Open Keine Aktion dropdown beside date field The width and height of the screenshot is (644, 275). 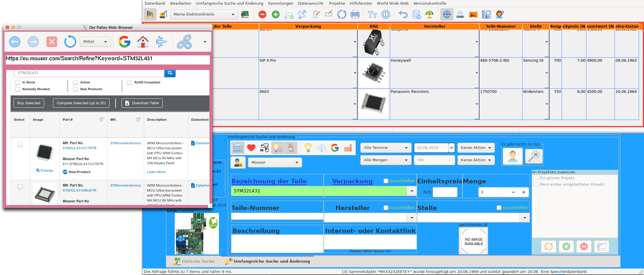[476, 148]
